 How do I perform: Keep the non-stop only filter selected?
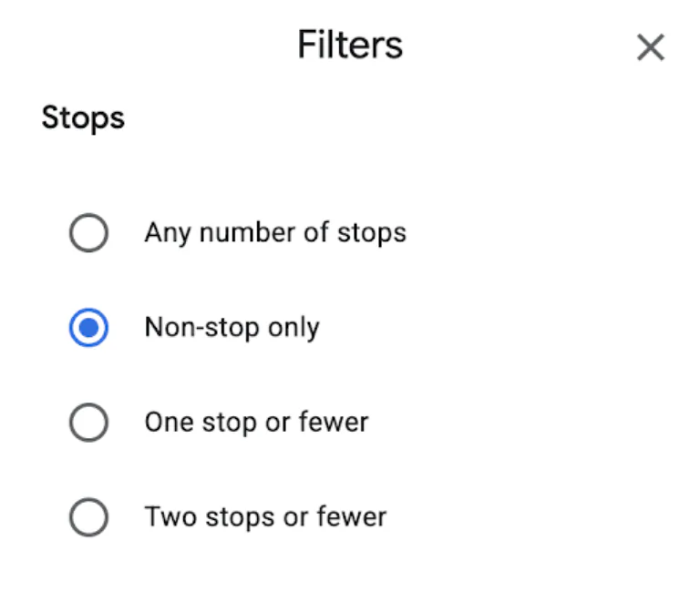click(88, 328)
